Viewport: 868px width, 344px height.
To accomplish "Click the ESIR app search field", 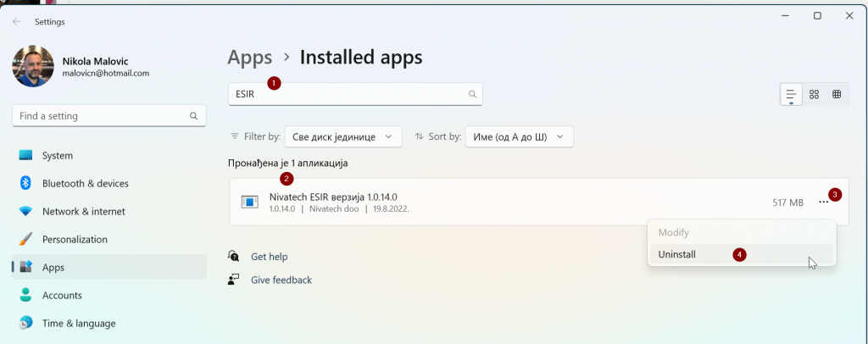I will (355, 94).
